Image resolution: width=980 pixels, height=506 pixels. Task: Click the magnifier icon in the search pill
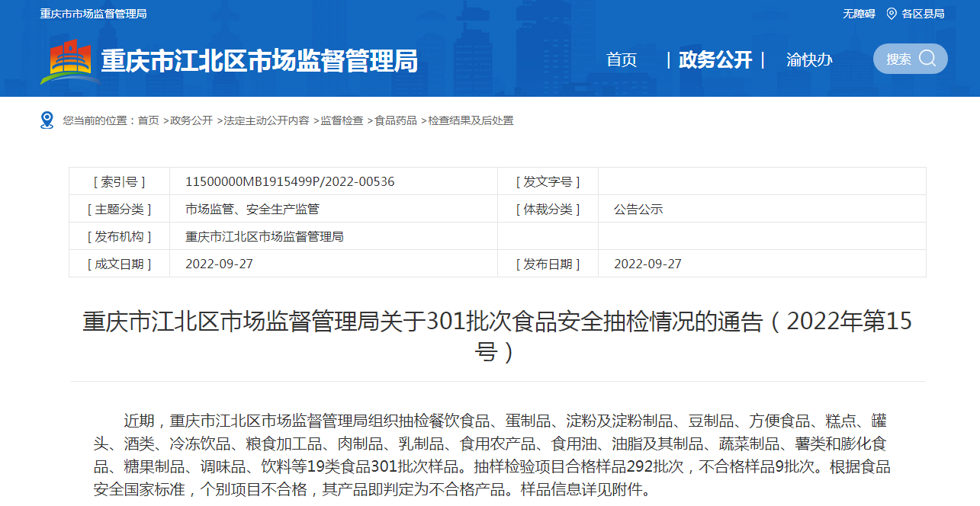click(x=927, y=59)
